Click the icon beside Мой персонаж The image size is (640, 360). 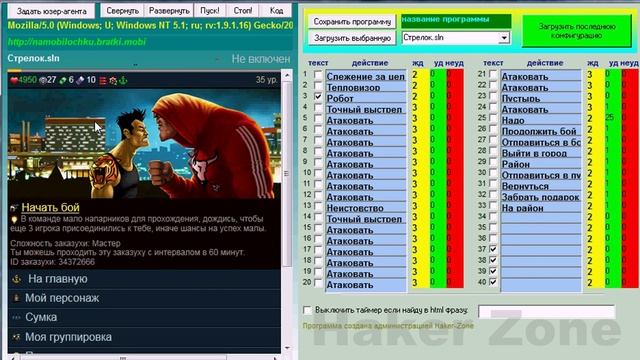tap(16, 298)
